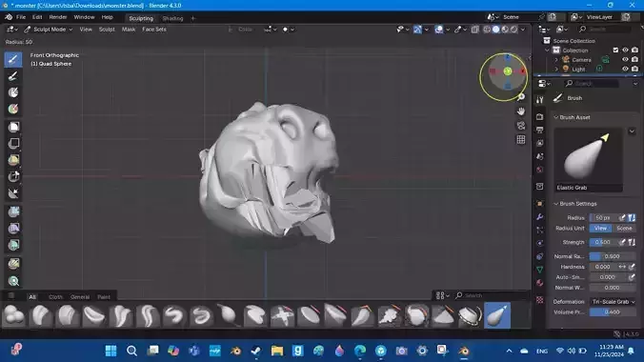The image size is (644, 362).
Task: Open the shading options dropdown arrow
Action: click(523, 30)
